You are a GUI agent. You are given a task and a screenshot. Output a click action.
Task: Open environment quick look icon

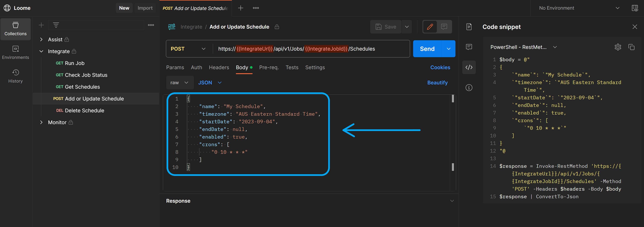635,8
